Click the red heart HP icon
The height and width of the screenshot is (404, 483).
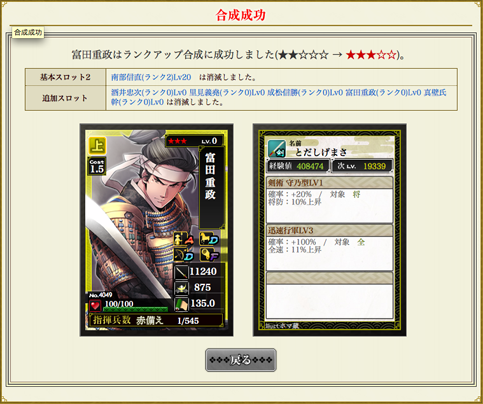[x=95, y=305]
